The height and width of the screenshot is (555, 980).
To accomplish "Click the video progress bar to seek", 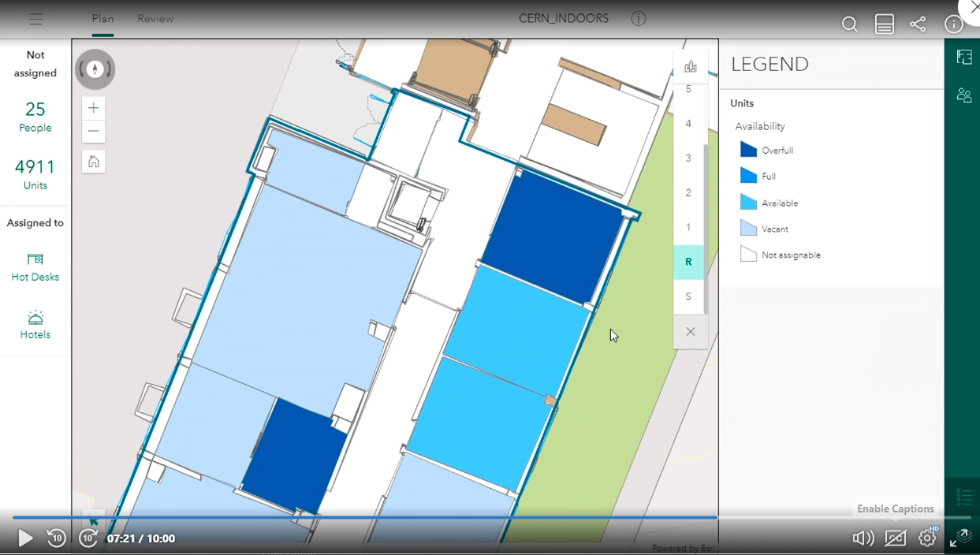I will (x=394, y=519).
